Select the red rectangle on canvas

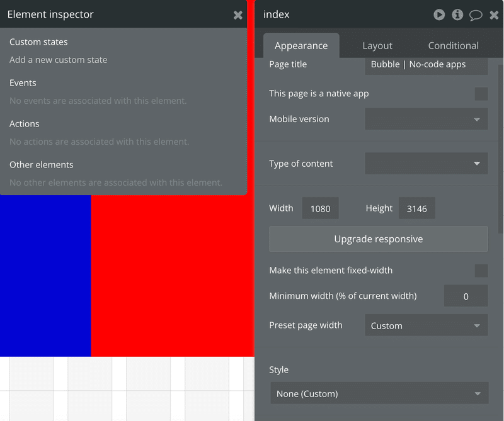point(173,276)
